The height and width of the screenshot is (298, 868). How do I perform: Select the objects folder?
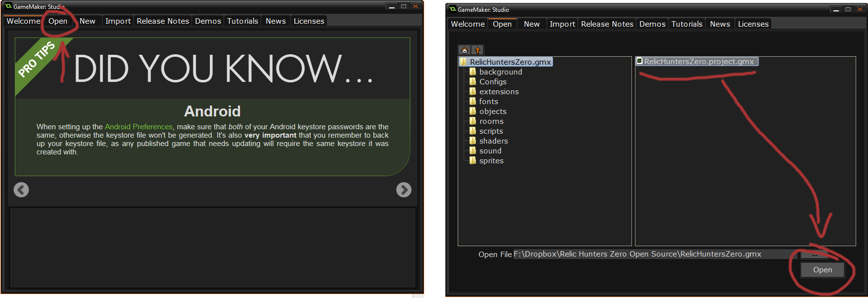(493, 112)
